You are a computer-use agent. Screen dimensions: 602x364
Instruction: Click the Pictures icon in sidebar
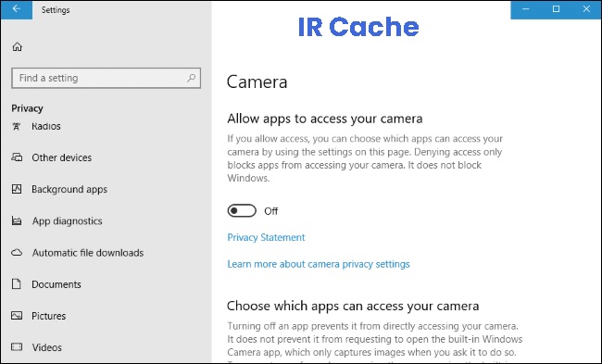click(17, 316)
